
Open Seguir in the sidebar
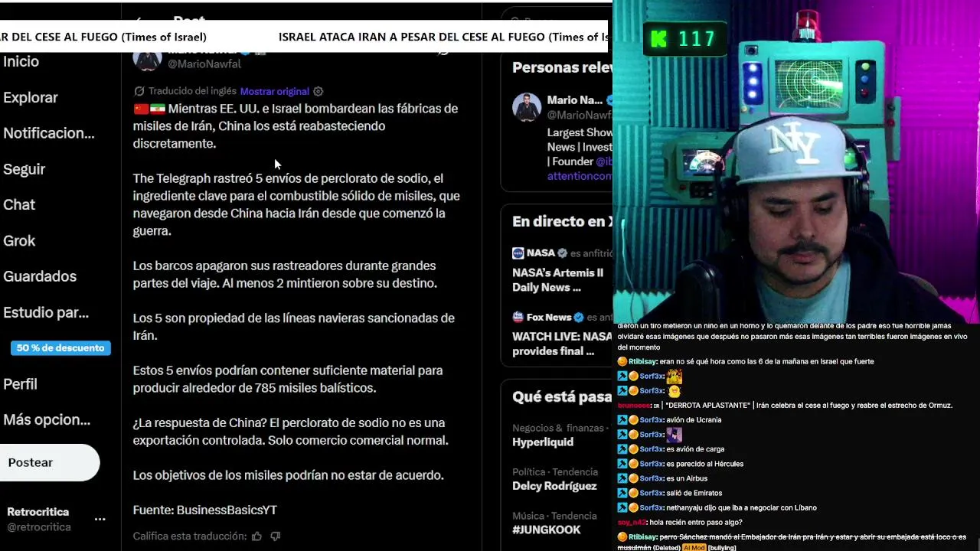24,169
